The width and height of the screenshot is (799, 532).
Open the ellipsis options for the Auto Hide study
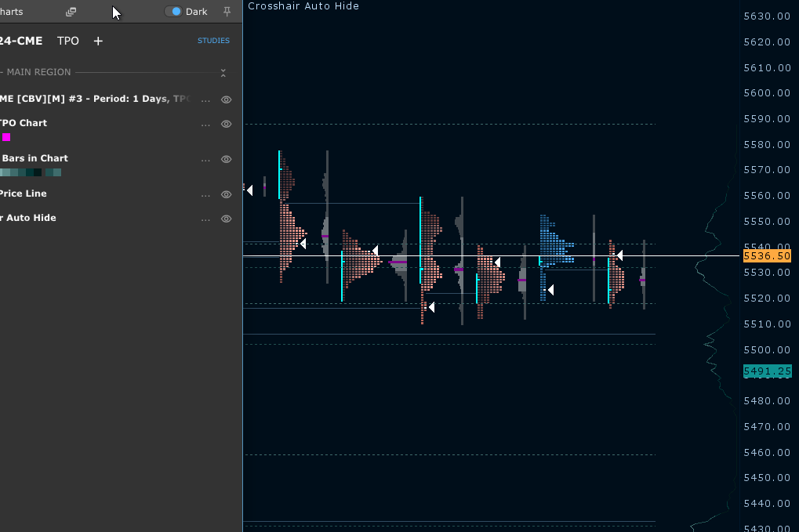coord(205,219)
